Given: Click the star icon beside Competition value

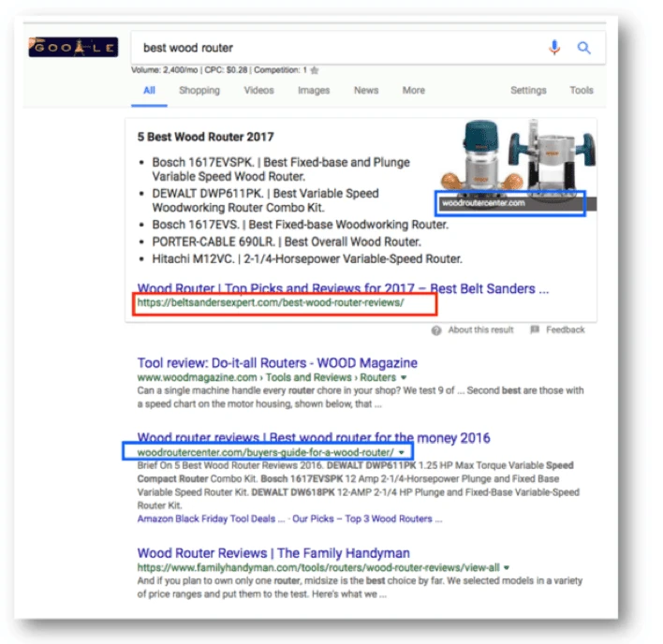Looking at the screenshot, I should 315,70.
